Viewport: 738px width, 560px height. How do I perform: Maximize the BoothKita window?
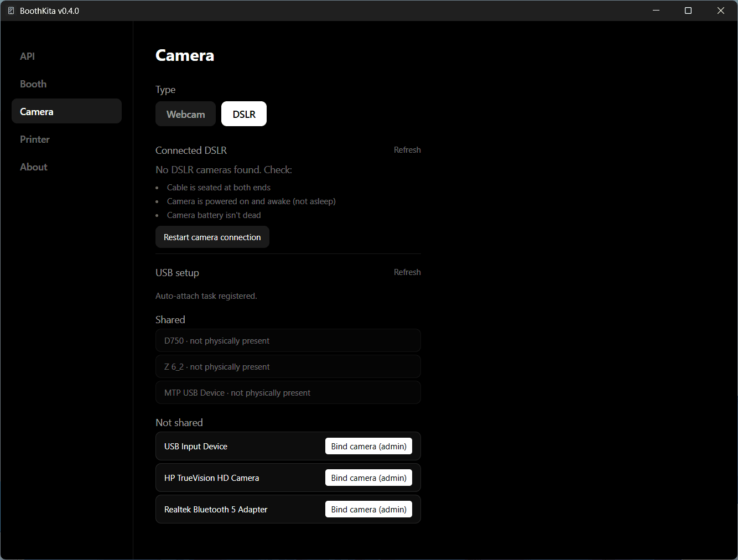click(x=688, y=11)
